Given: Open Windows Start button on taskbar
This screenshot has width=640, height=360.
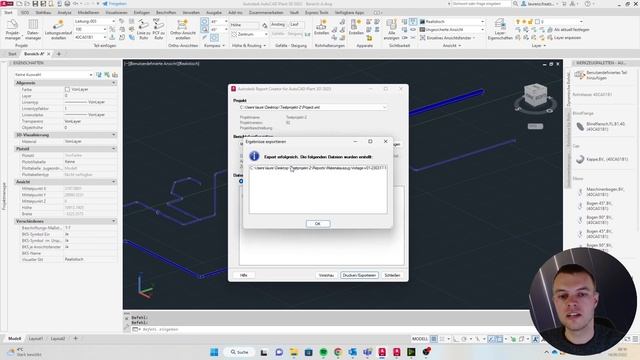Looking at the screenshot, I should pyautogui.click(x=214, y=352).
